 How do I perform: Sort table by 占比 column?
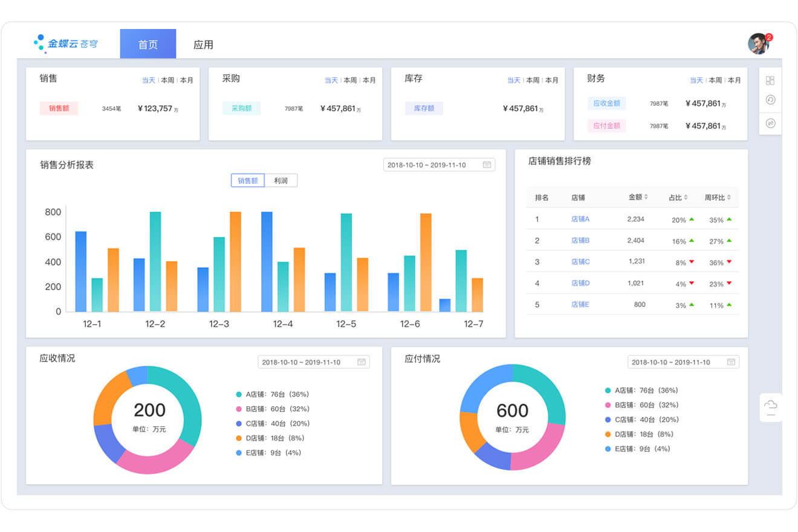pos(678,198)
